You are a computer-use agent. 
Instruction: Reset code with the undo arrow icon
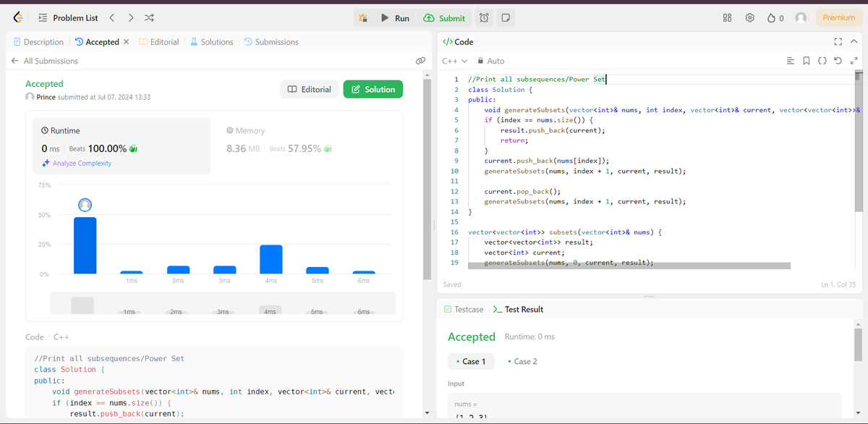click(x=838, y=62)
